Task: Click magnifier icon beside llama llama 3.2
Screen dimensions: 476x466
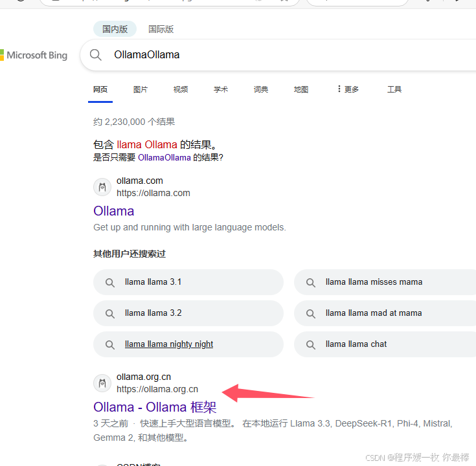Action: (x=110, y=313)
